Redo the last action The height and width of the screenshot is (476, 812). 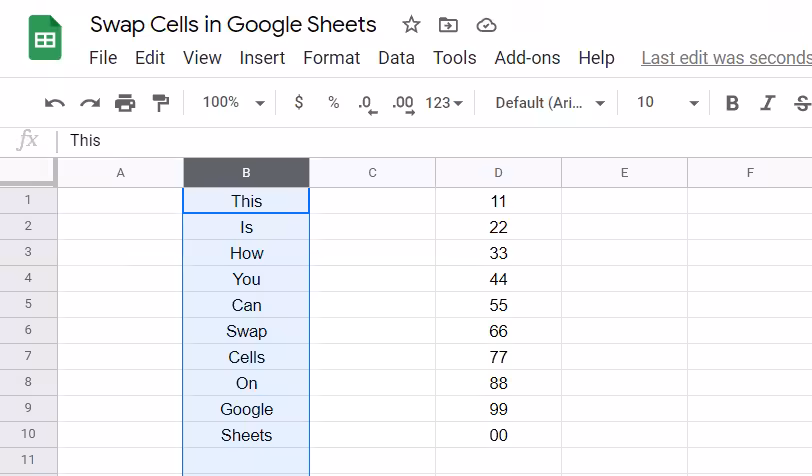click(90, 103)
